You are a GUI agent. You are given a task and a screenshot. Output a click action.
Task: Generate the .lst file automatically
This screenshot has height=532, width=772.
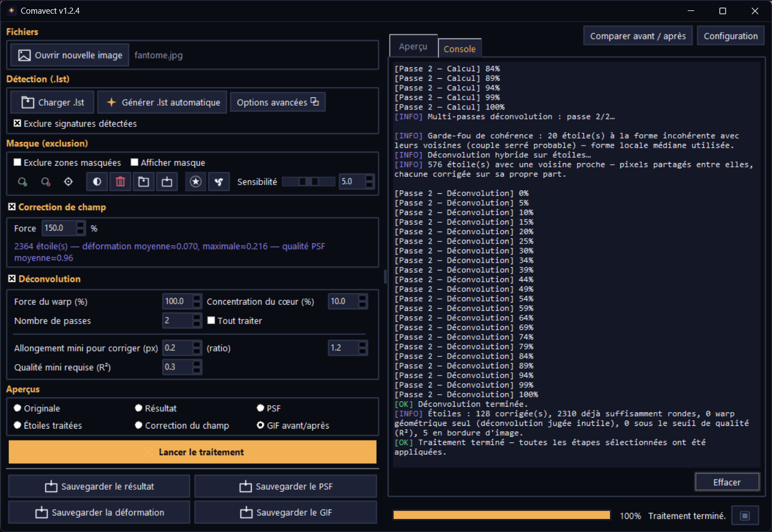162,102
